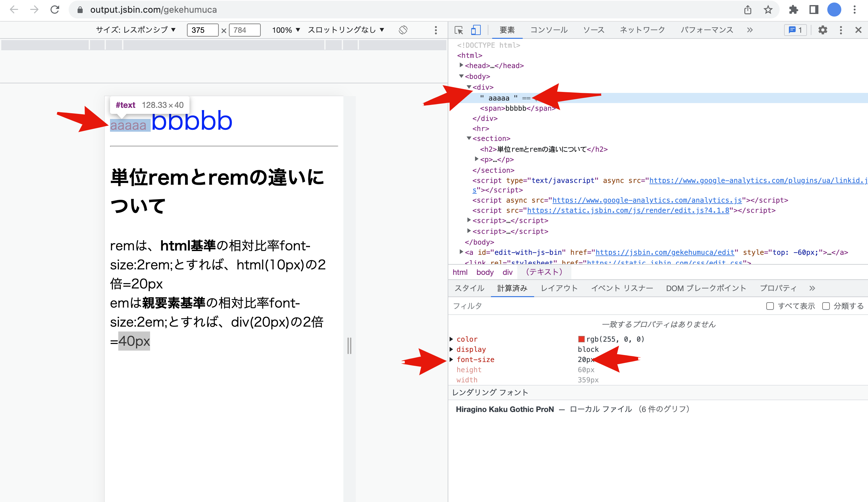Viewport: 868px width, 502px height.
Task: Open the DOM ブレークポイント tab
Action: pyautogui.click(x=706, y=288)
